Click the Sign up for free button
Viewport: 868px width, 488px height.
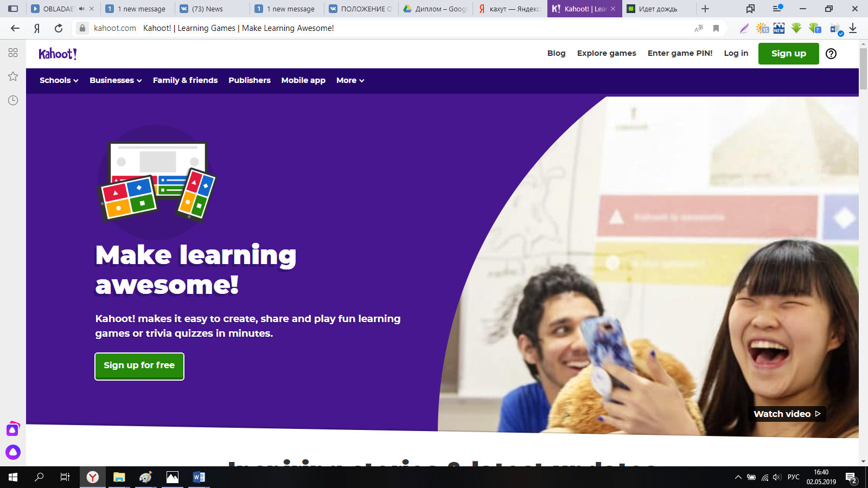(x=139, y=366)
